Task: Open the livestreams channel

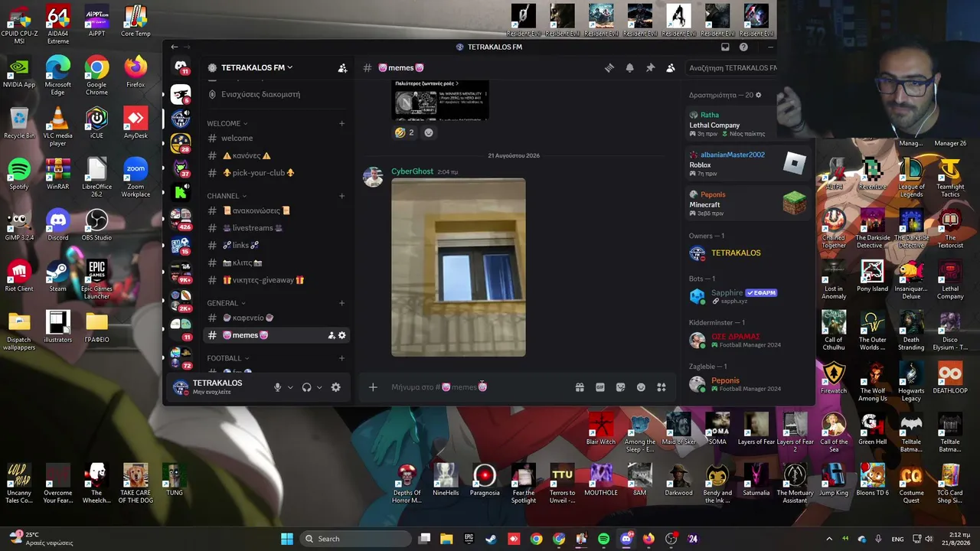Action: click(276, 228)
